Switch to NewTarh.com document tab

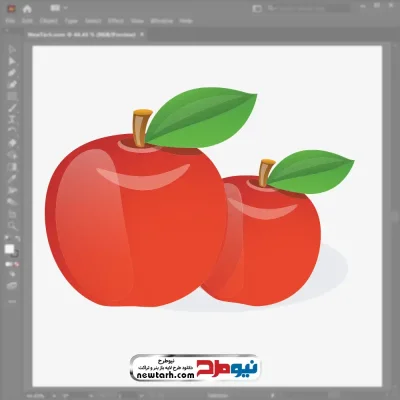[81, 34]
